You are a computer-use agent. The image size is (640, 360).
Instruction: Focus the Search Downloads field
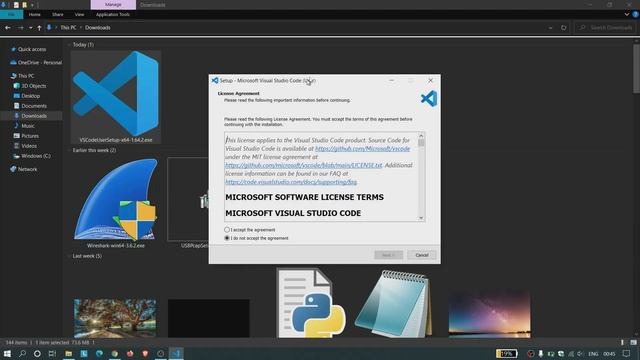coord(605,28)
